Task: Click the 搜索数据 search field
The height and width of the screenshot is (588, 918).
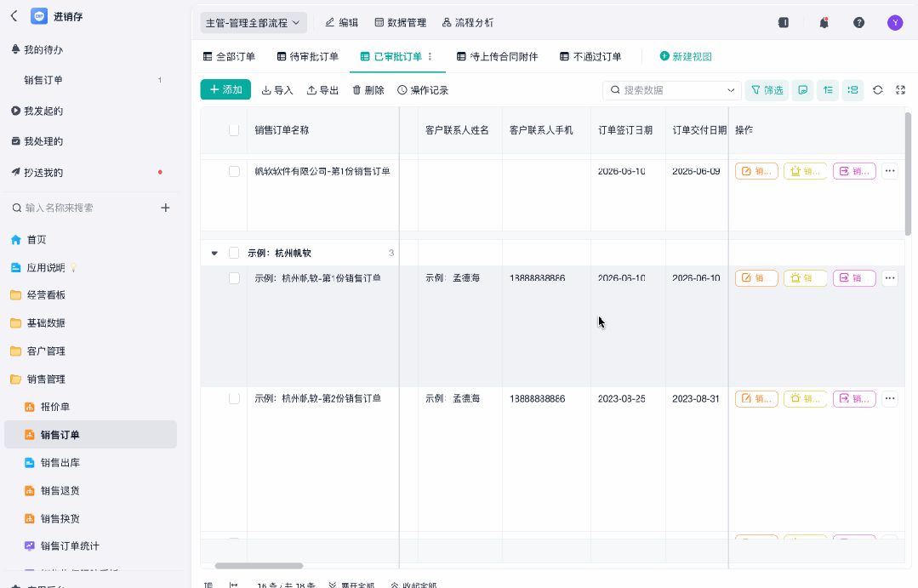Action: click(672, 90)
